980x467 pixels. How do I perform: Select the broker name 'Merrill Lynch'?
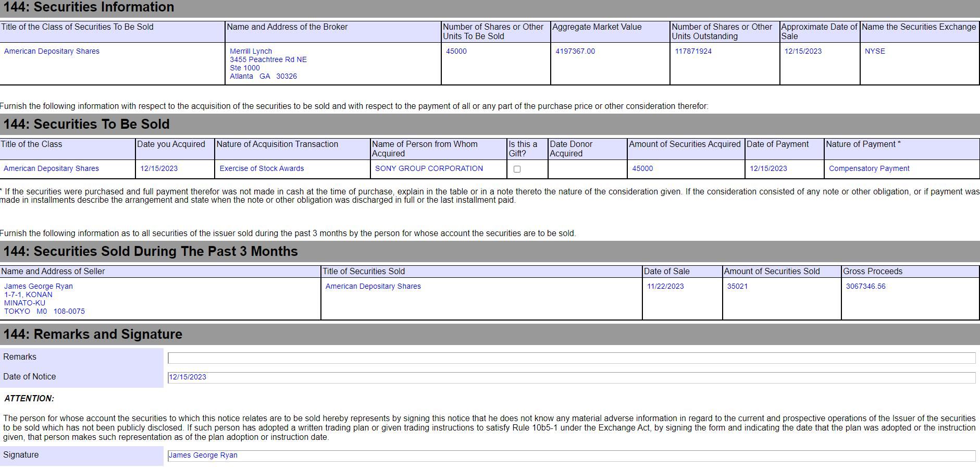(x=251, y=51)
